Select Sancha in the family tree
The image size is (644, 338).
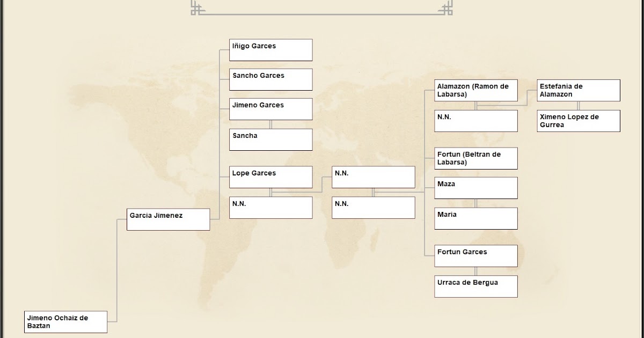tap(270, 139)
